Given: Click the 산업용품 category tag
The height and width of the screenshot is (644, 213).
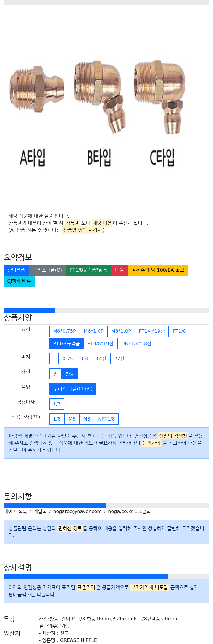Looking at the screenshot, I should 16,270.
